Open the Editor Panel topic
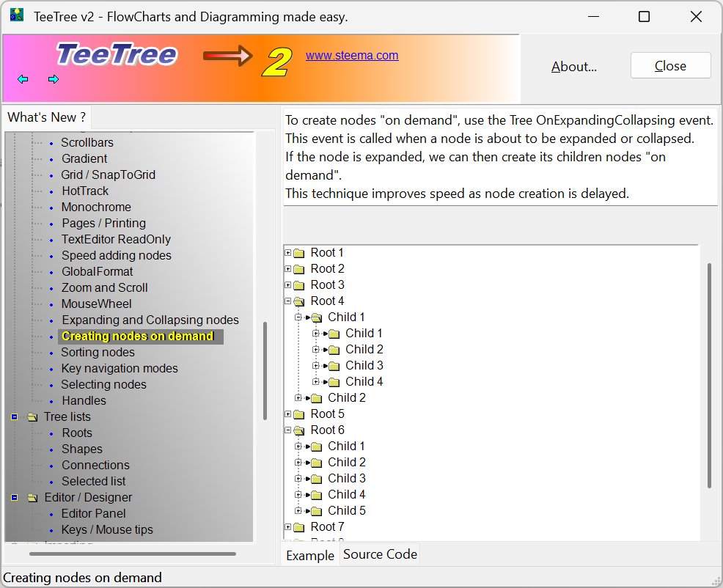Image resolution: width=723 pixels, height=588 pixels. (94, 514)
